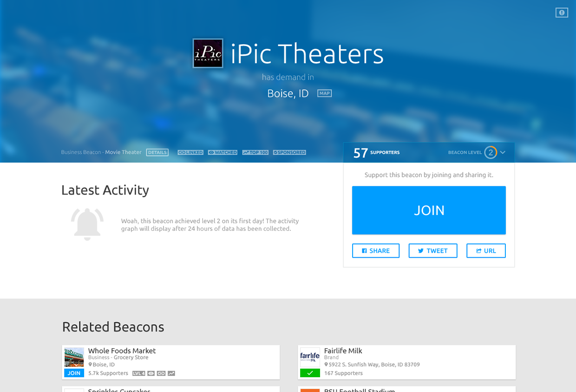Join the Whole Foods Market beacon

tap(74, 373)
